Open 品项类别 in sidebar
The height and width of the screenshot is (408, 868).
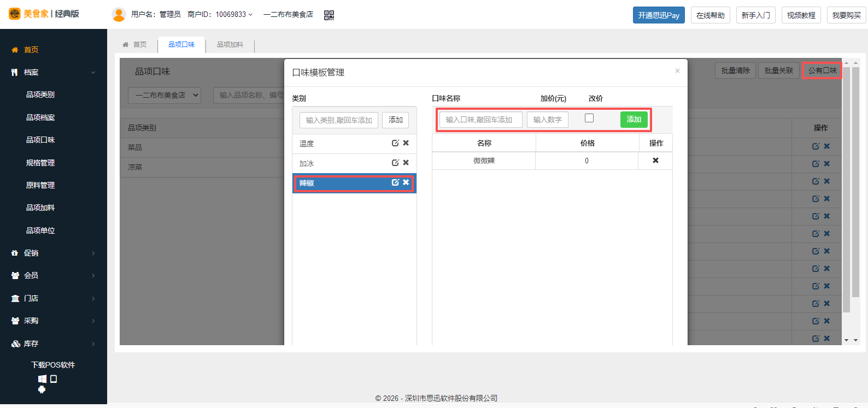40,94
